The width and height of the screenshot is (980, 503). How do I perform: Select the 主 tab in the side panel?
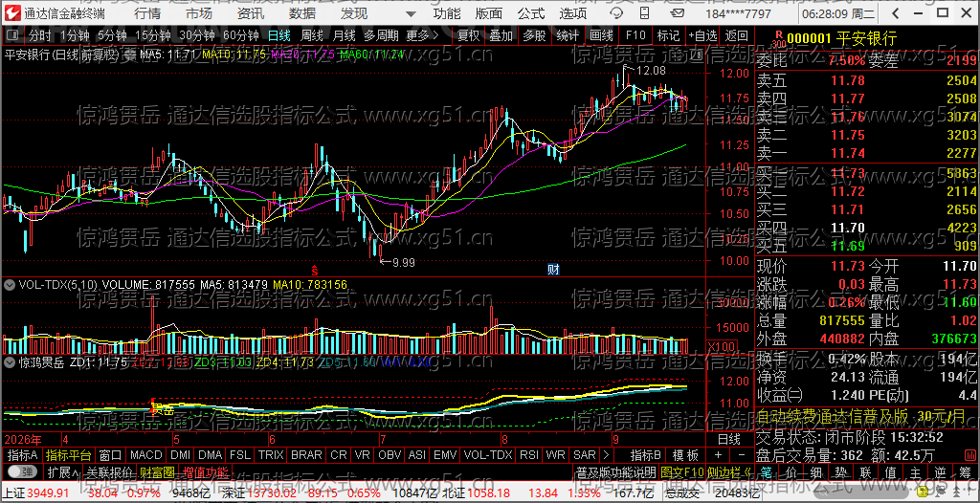click(916, 471)
